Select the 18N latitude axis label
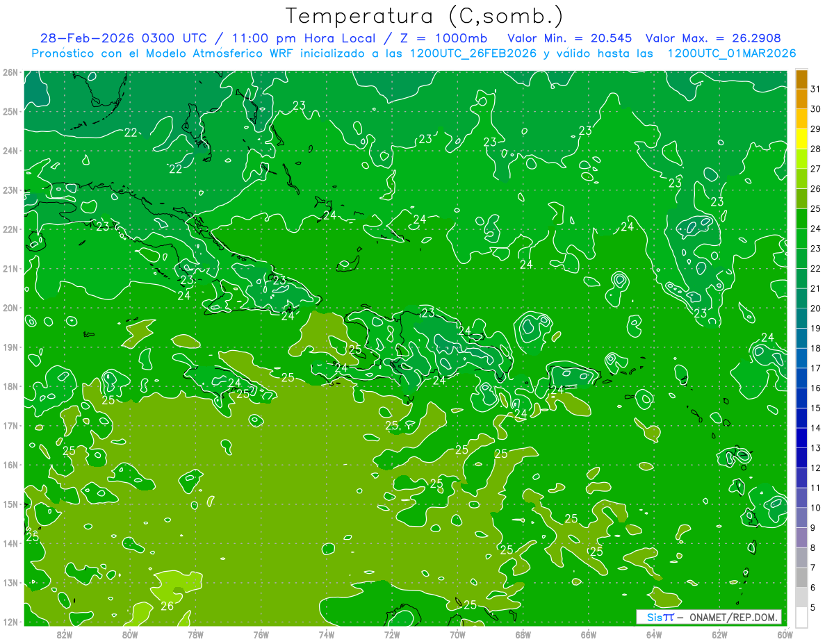The width and height of the screenshot is (834, 644). pos(10,386)
